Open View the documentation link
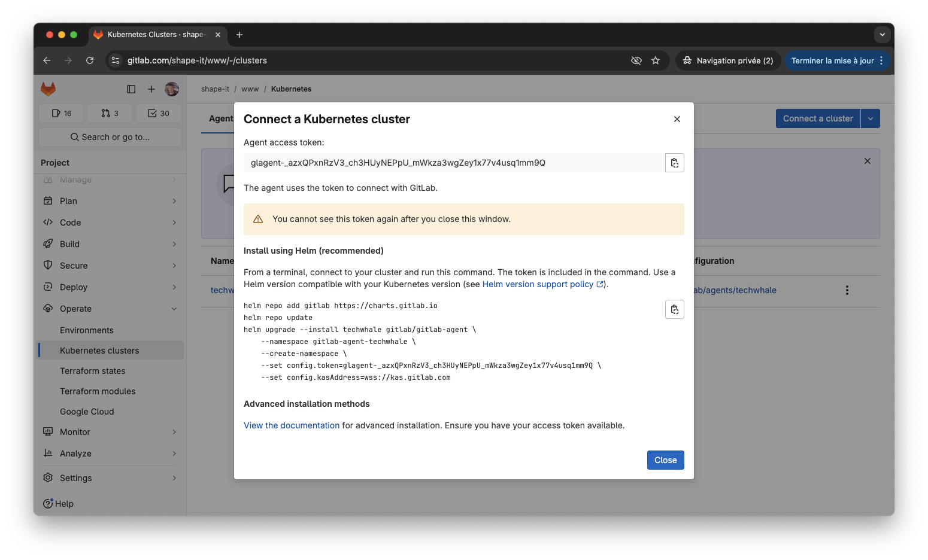 tap(292, 425)
